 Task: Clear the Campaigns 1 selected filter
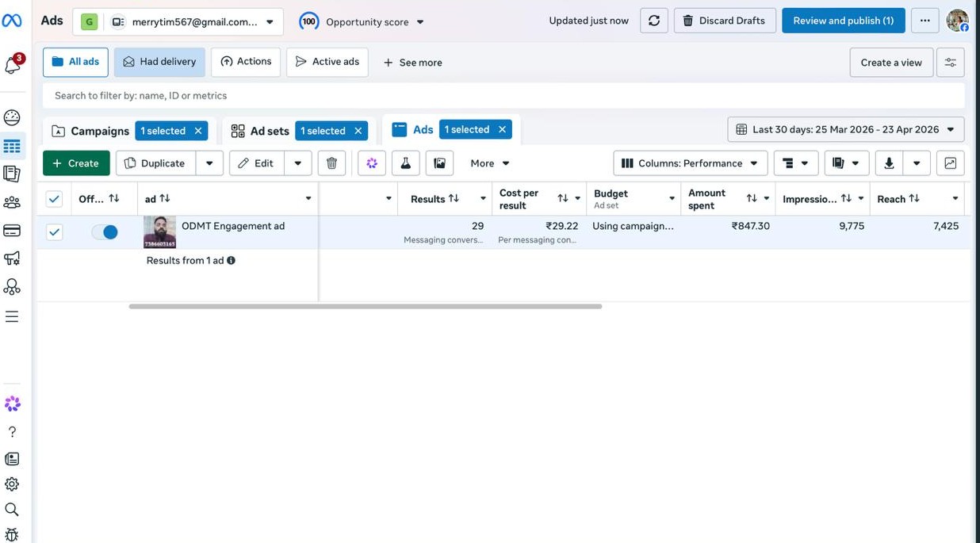pyautogui.click(x=198, y=131)
